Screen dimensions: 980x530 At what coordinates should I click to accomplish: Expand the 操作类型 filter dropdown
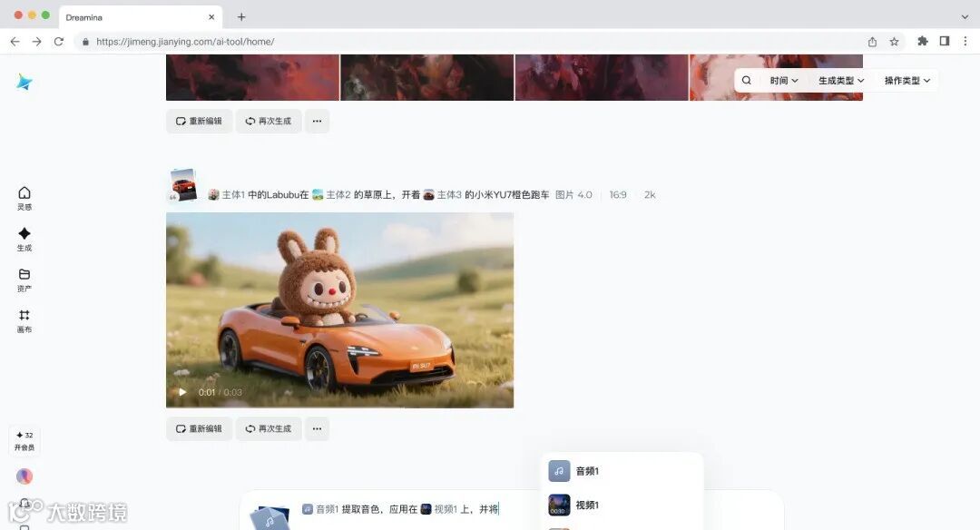906,81
